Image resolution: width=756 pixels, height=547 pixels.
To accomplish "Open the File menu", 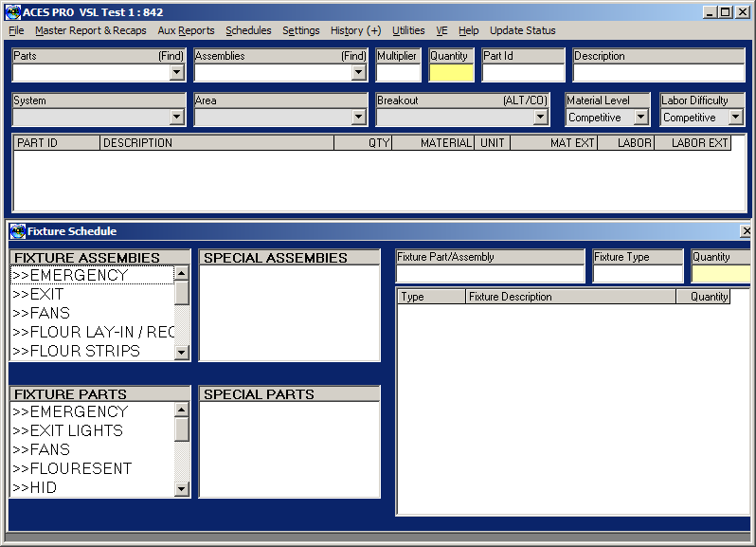I will (16, 30).
